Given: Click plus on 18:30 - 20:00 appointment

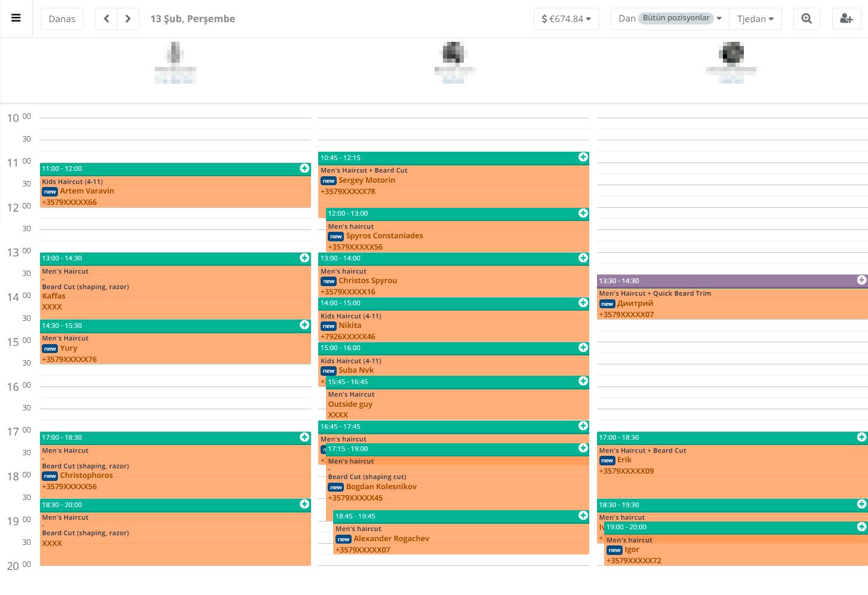Looking at the screenshot, I should coord(304,504).
